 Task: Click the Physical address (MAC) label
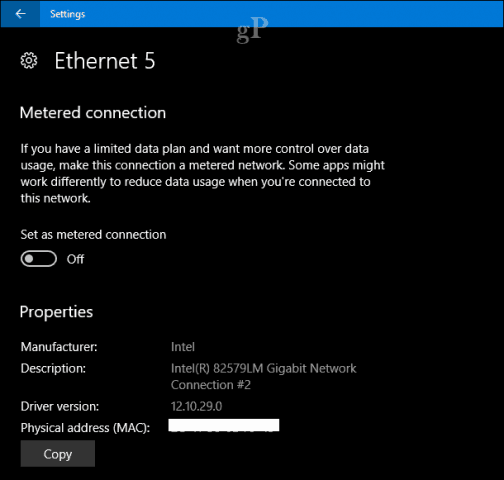click(85, 428)
